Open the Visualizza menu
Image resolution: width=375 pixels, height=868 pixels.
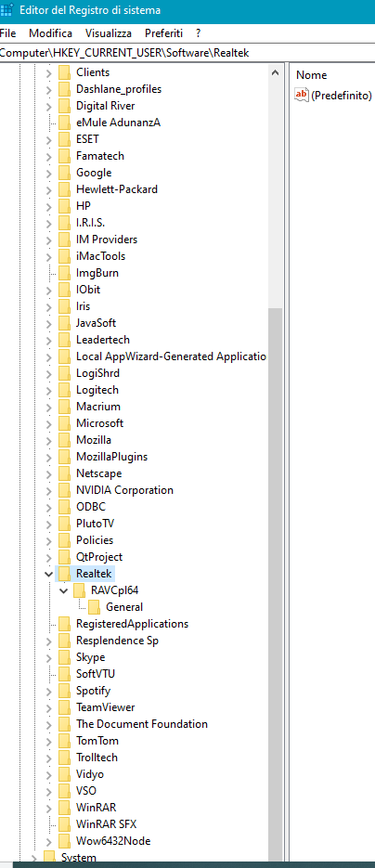[x=109, y=33]
